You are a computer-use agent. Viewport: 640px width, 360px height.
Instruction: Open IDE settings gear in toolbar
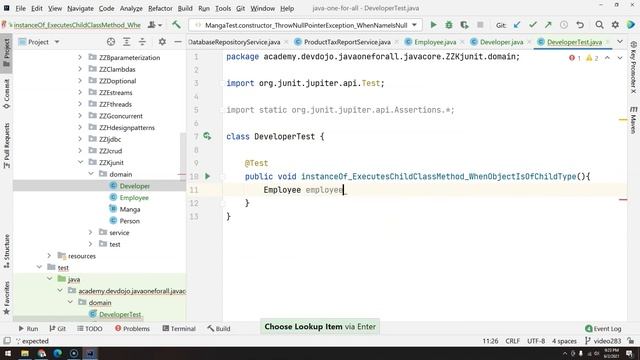coord(615,25)
